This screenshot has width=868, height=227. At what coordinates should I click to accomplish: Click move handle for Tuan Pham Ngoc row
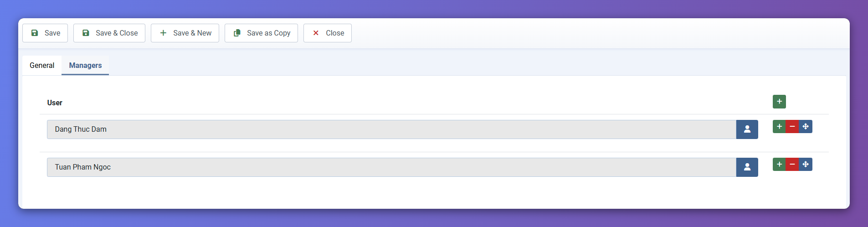point(806,165)
